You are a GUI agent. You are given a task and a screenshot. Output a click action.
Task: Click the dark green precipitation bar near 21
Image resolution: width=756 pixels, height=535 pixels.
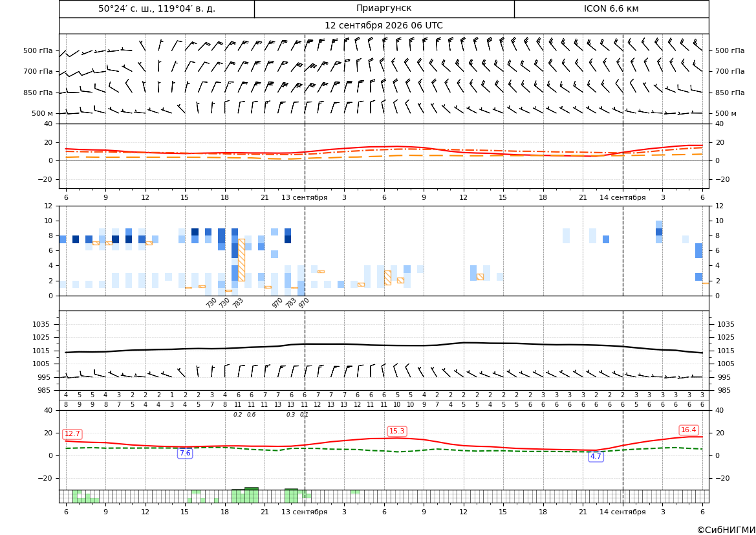[251, 488]
